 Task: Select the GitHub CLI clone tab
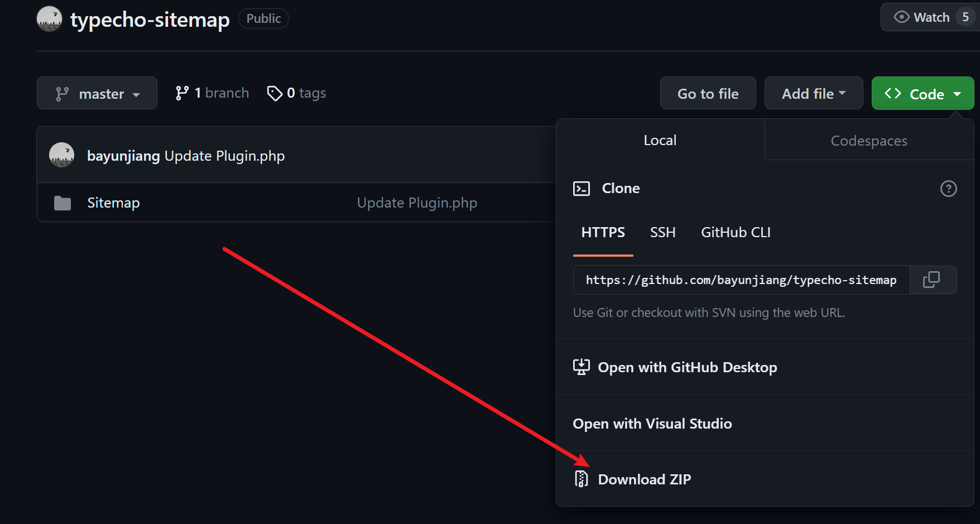[736, 232]
